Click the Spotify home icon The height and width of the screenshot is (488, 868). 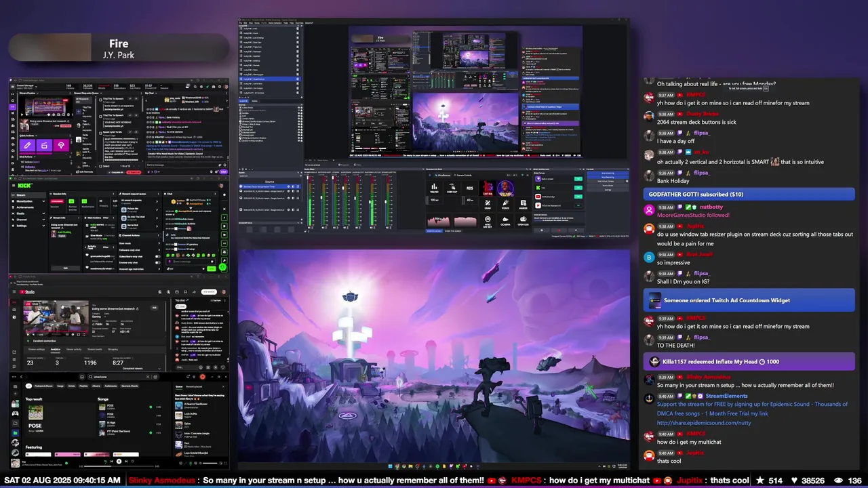pyautogui.click(x=82, y=377)
